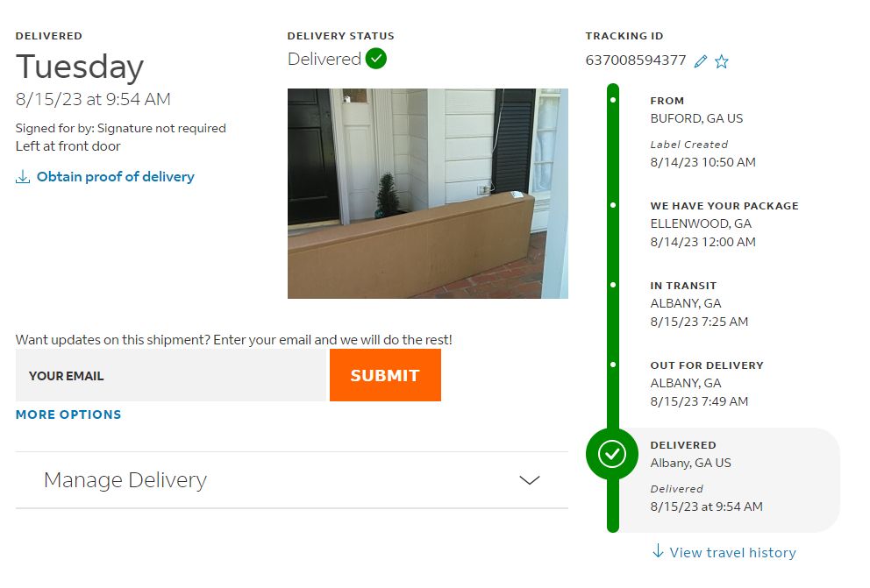Click the orange SUBMIT button
The image size is (870, 588).
point(385,375)
